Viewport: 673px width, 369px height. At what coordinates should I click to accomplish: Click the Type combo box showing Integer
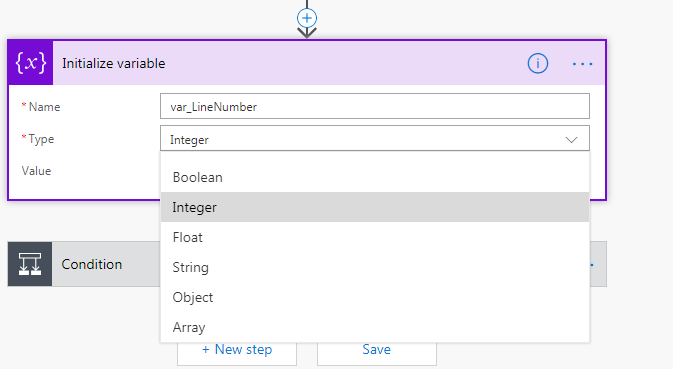[375, 138]
